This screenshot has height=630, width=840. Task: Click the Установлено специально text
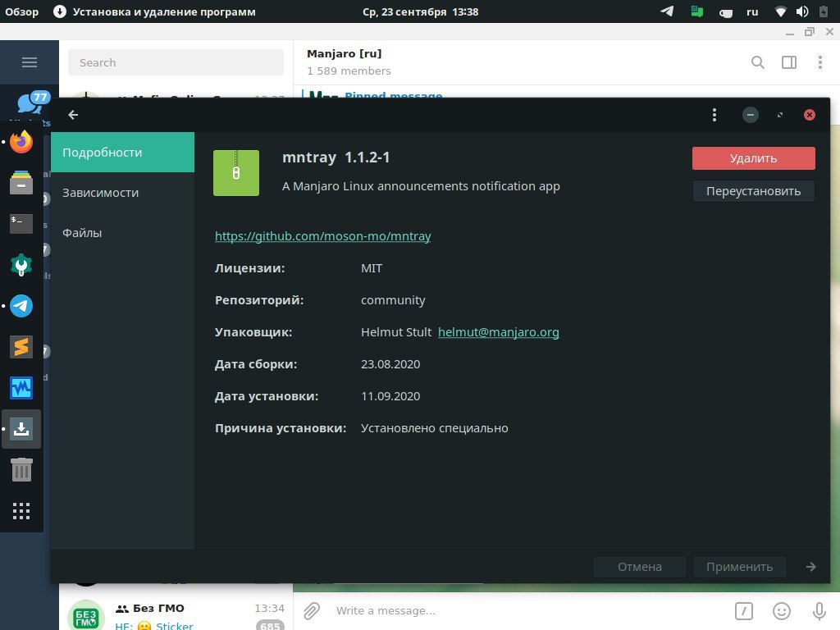(435, 428)
